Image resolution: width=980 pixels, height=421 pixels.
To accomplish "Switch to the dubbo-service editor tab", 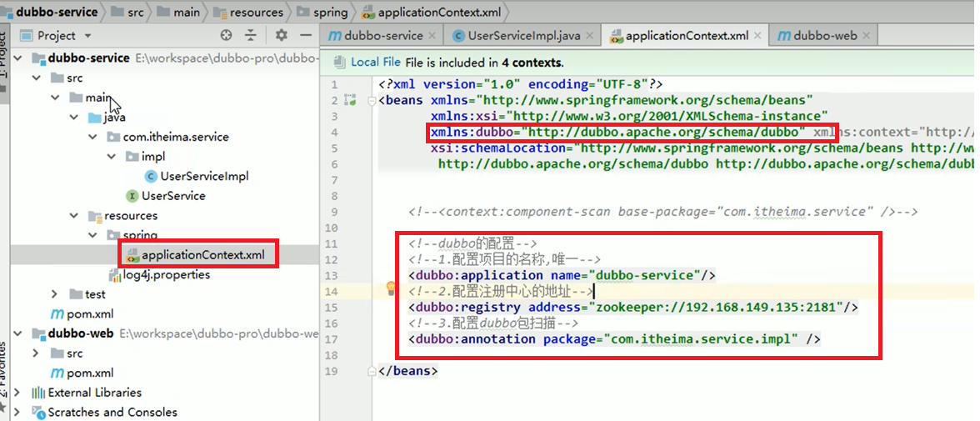I will [381, 36].
